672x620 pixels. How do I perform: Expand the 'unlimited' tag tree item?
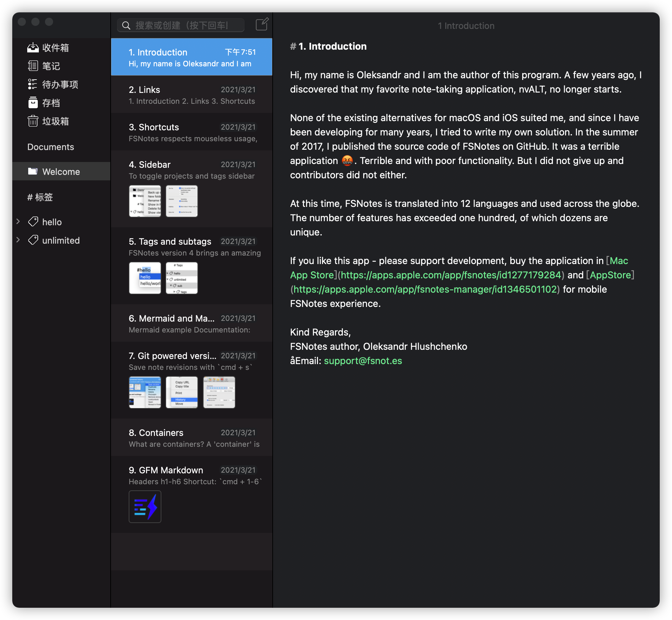[18, 240]
